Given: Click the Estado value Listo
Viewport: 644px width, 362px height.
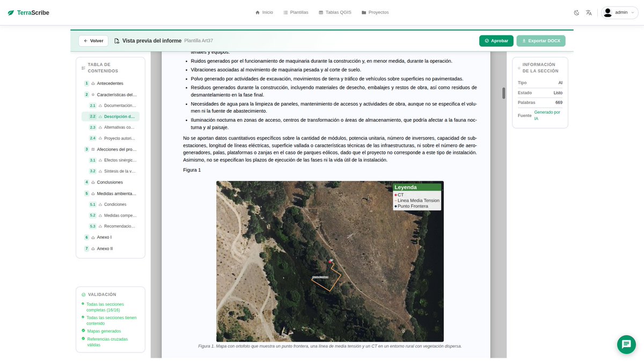Looking at the screenshot, I should (x=558, y=93).
